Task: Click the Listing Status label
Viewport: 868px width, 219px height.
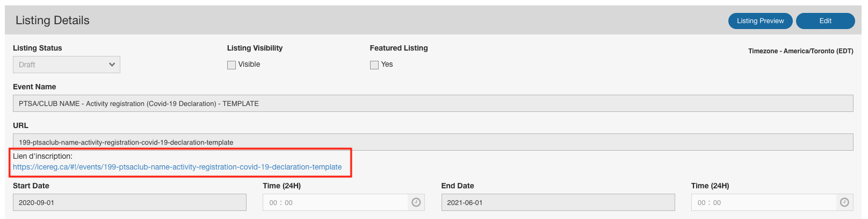Action: 38,48
